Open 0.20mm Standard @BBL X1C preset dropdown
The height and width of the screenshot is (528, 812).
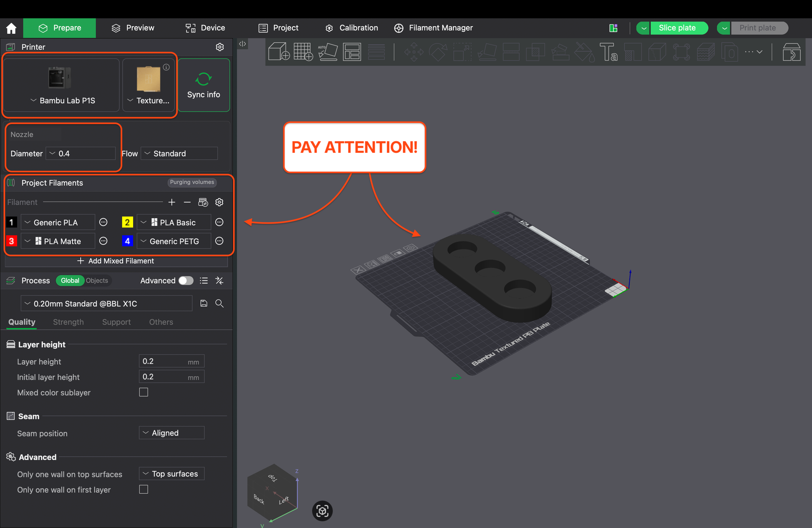[106, 303]
